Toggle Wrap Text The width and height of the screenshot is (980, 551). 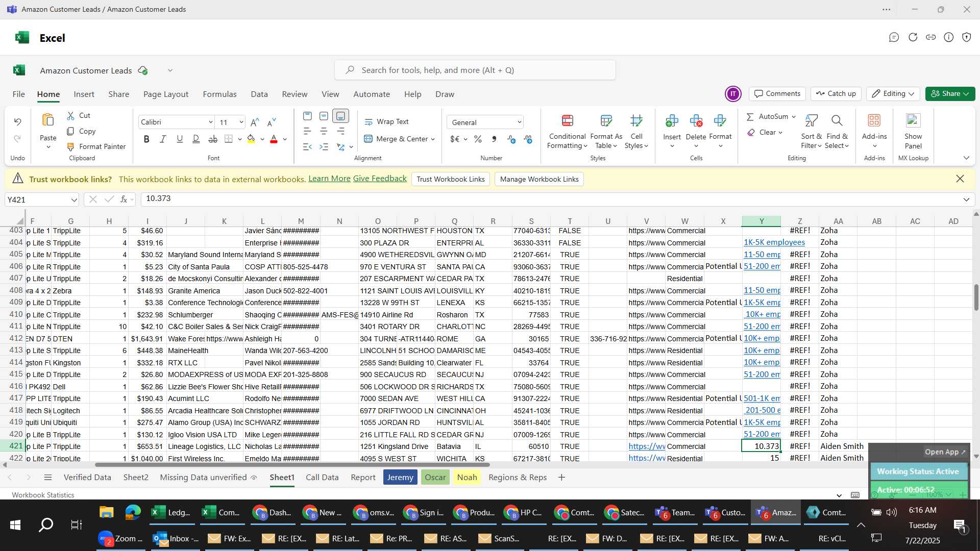[x=386, y=121]
